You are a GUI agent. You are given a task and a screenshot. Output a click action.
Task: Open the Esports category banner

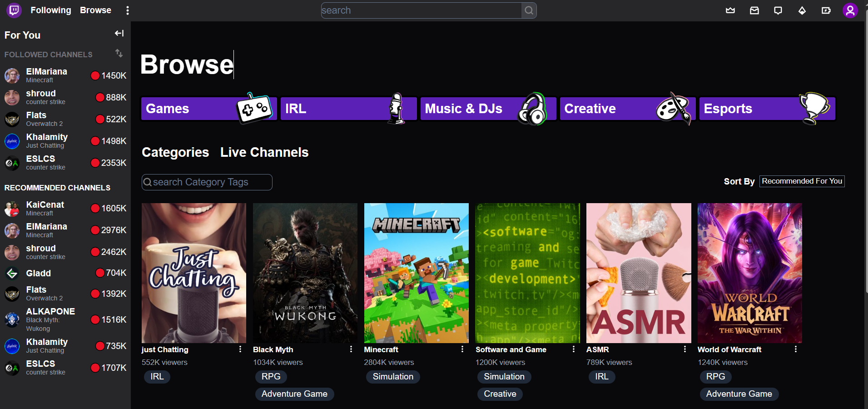(767, 109)
